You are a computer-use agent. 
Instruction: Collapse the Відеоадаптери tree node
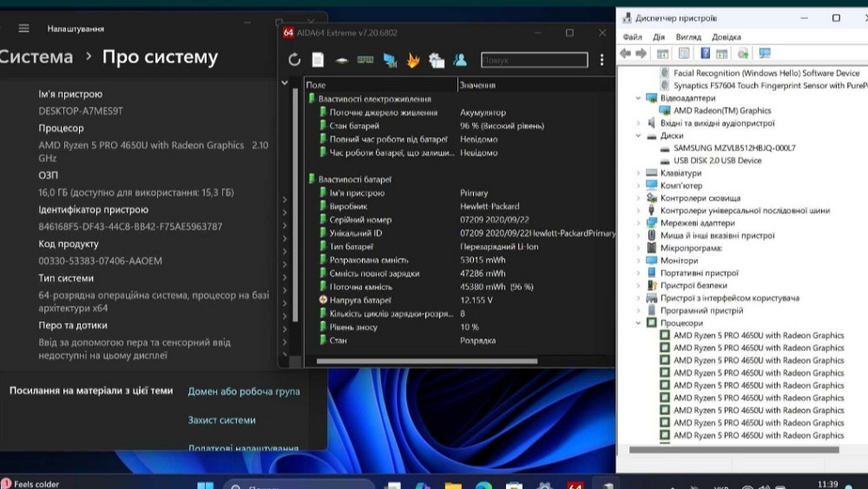639,98
